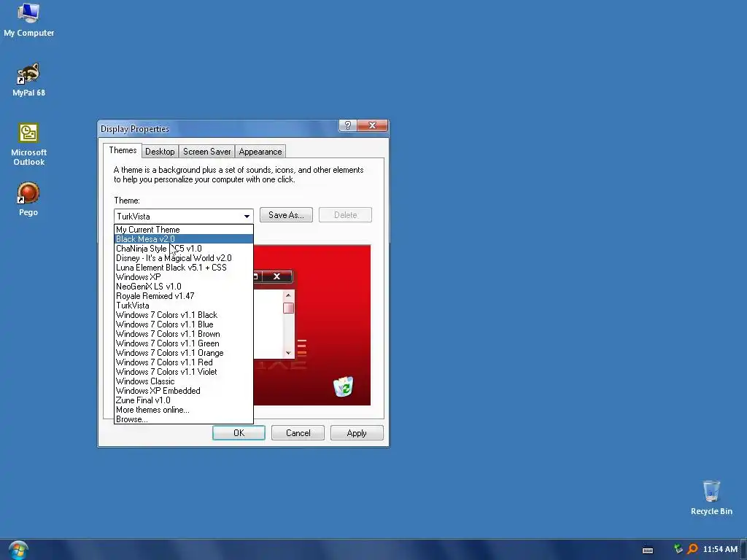Choose the Browse... entry in the list
Viewport: 747px width, 560px height.
click(x=184, y=419)
